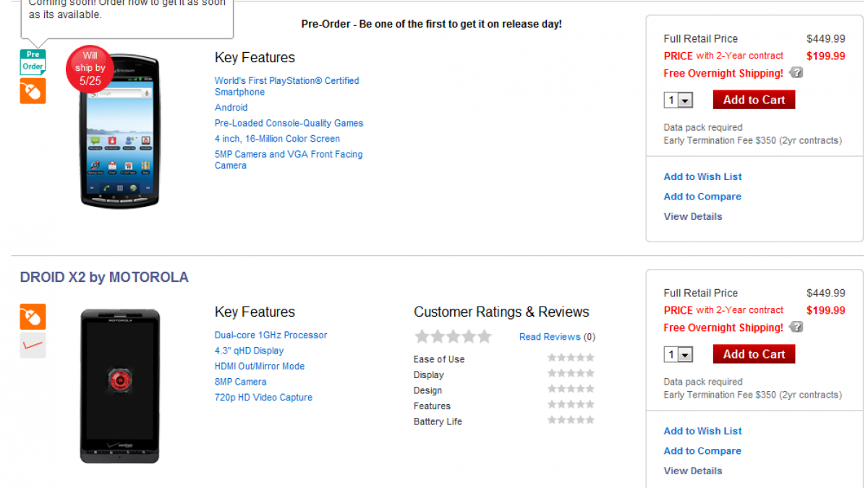This screenshot has width=868, height=488.
Task: Add DROID X2 to Wish List
Action: point(702,431)
